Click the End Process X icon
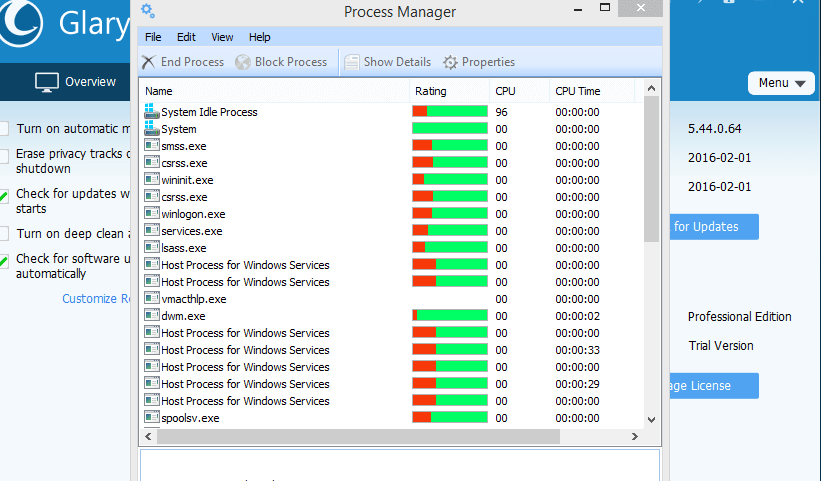 point(148,62)
